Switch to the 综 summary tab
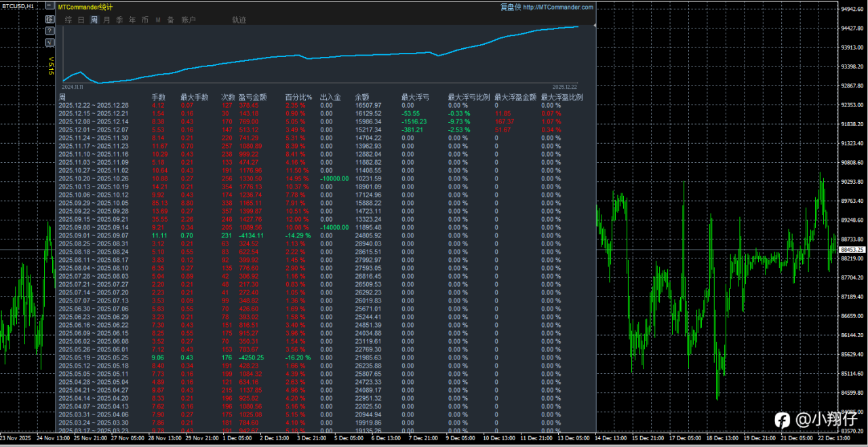 (x=68, y=20)
